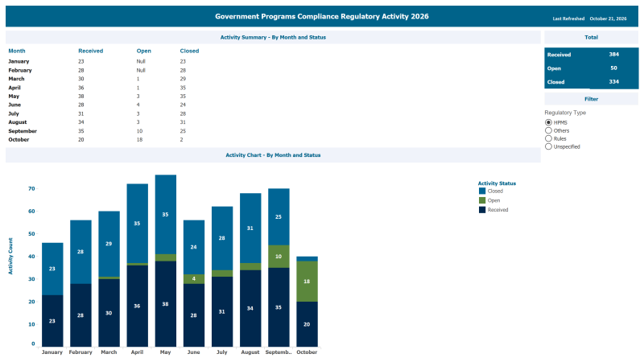Image resolution: width=644 pixels, height=362 pixels.
Task: Select the October row label in table
Action: 19,139
